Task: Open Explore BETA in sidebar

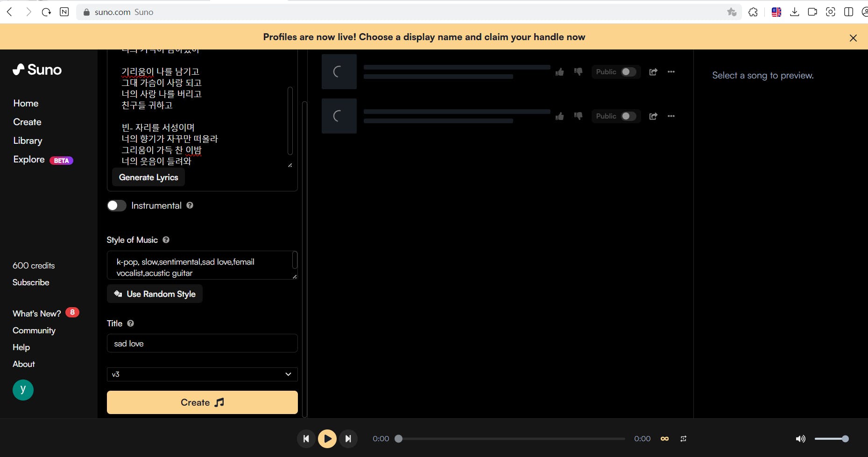Action: pos(43,160)
